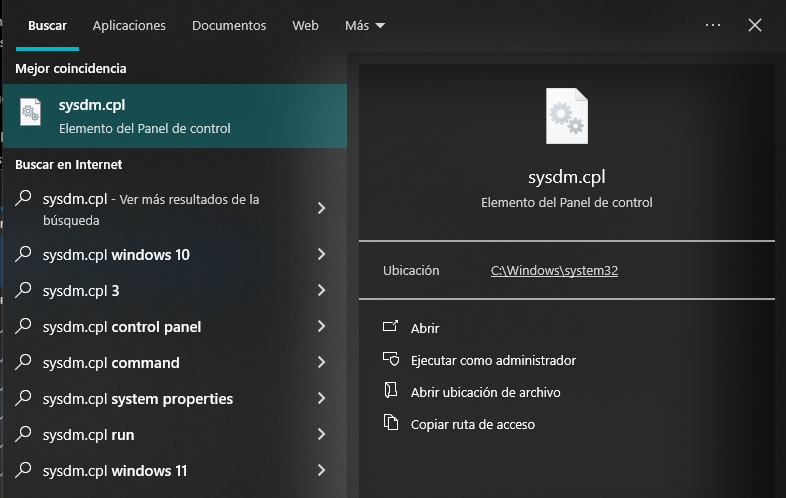
Task: Click the large sysdm.cpl icon in preview pane
Action: click(566, 116)
